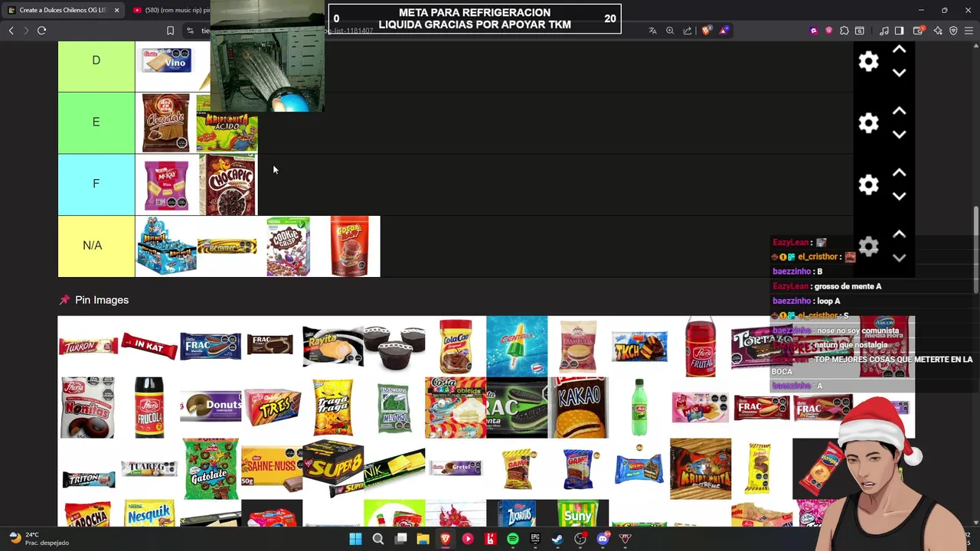Click the Pin Images heading

(102, 300)
